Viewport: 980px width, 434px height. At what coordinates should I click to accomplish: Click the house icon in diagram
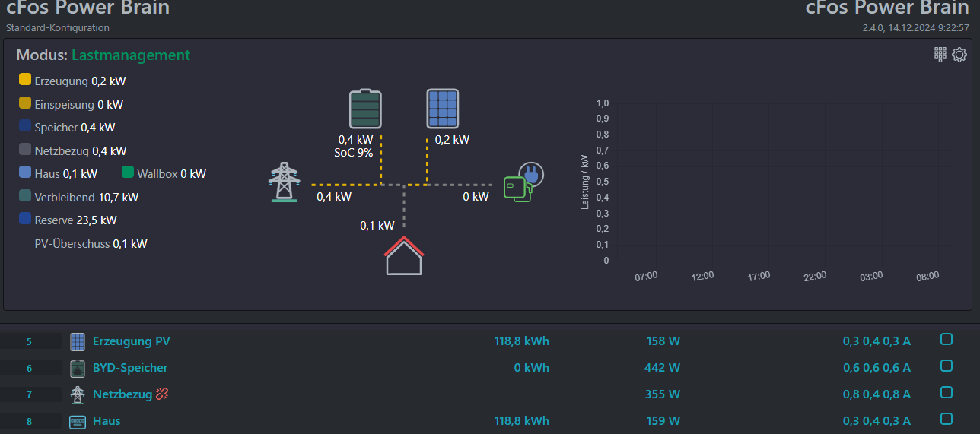[x=404, y=255]
